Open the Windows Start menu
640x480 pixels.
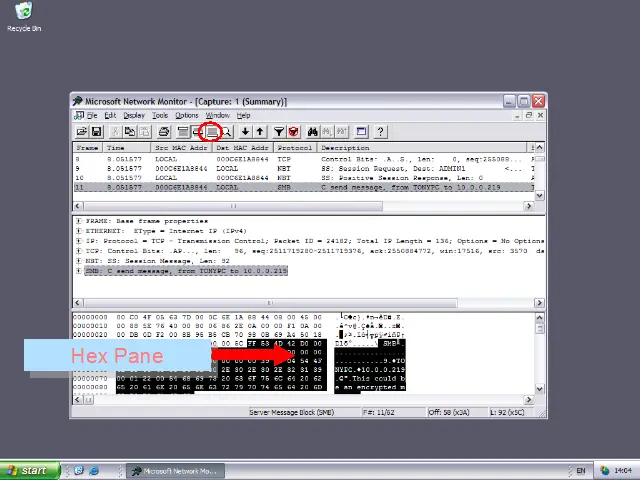coord(30,471)
